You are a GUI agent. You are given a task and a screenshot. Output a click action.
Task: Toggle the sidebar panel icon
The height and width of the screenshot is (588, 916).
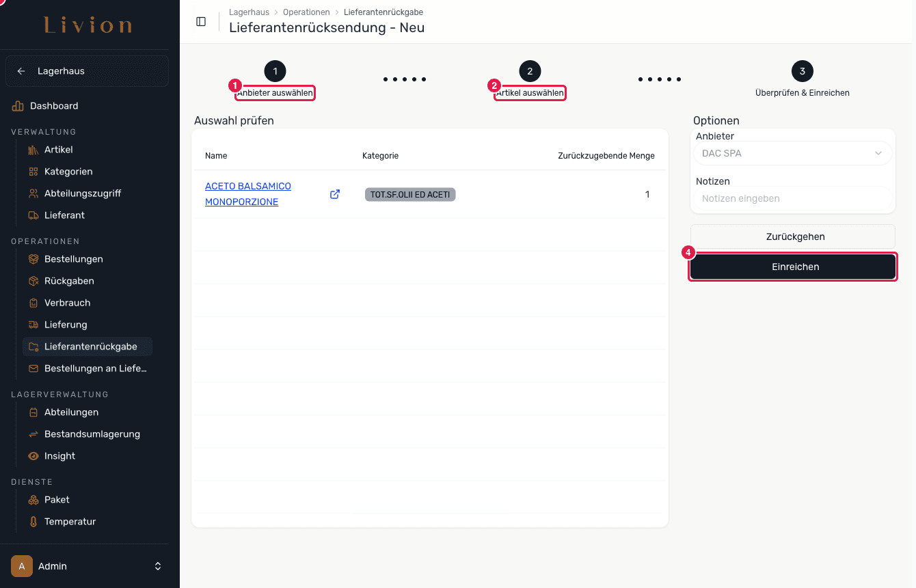(x=201, y=21)
